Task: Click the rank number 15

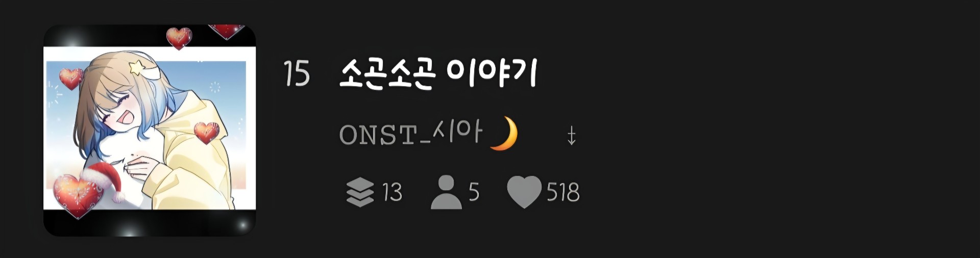Action: click(297, 74)
